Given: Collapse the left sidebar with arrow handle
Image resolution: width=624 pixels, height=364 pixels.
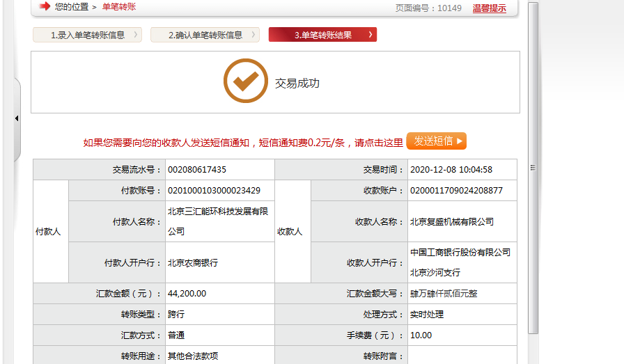Looking at the screenshot, I should coord(16,118).
